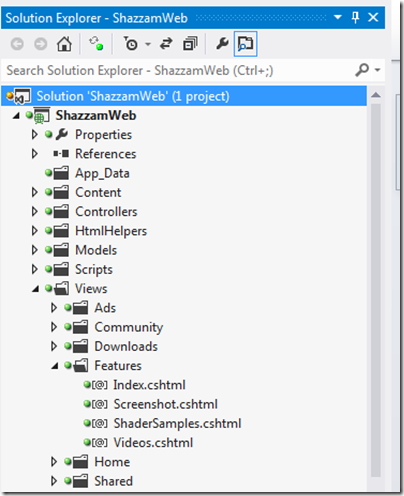Collapse the Views folder

click(35, 289)
